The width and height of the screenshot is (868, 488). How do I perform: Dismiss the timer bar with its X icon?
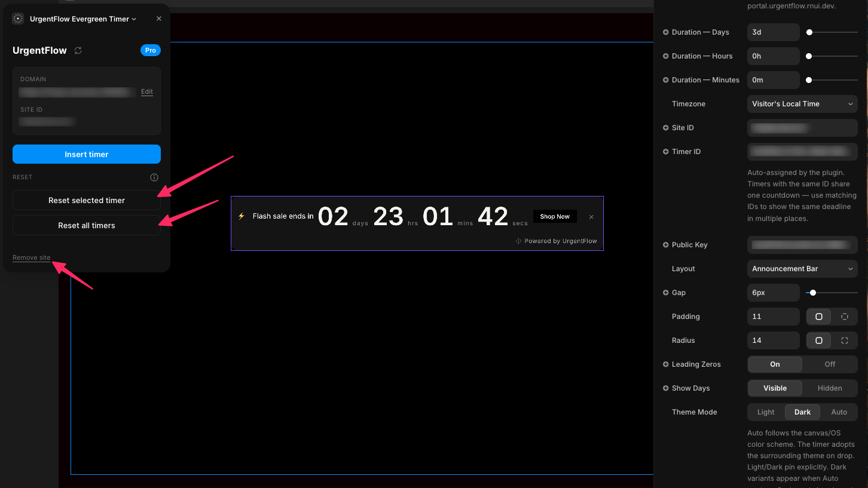click(591, 217)
